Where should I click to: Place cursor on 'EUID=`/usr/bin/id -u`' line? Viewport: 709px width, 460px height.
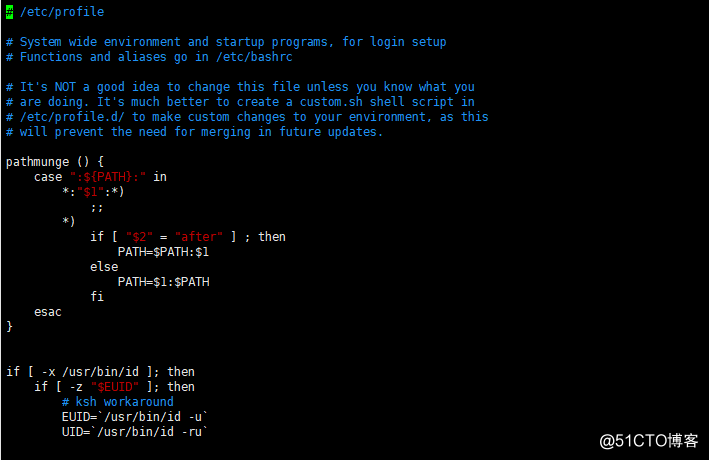pos(135,417)
